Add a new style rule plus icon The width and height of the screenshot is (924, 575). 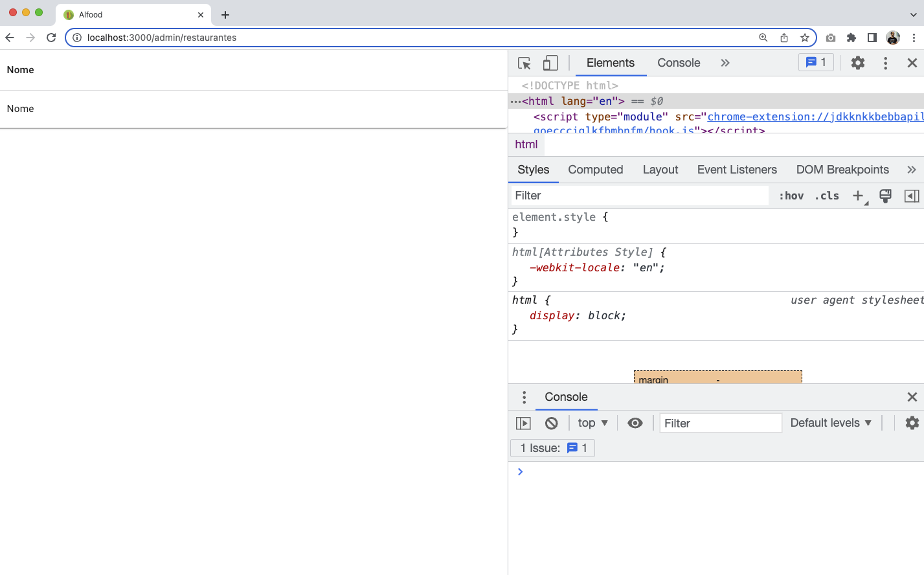(859, 196)
